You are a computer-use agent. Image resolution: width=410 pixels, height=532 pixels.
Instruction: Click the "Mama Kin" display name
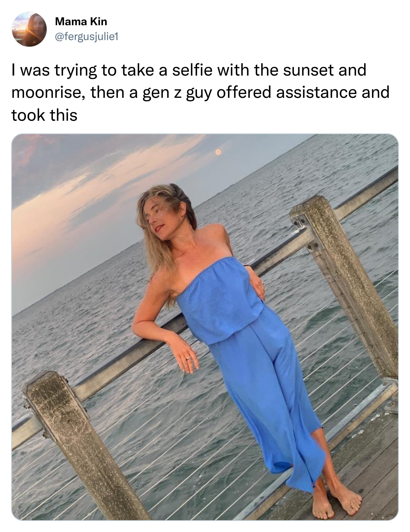pyautogui.click(x=81, y=21)
